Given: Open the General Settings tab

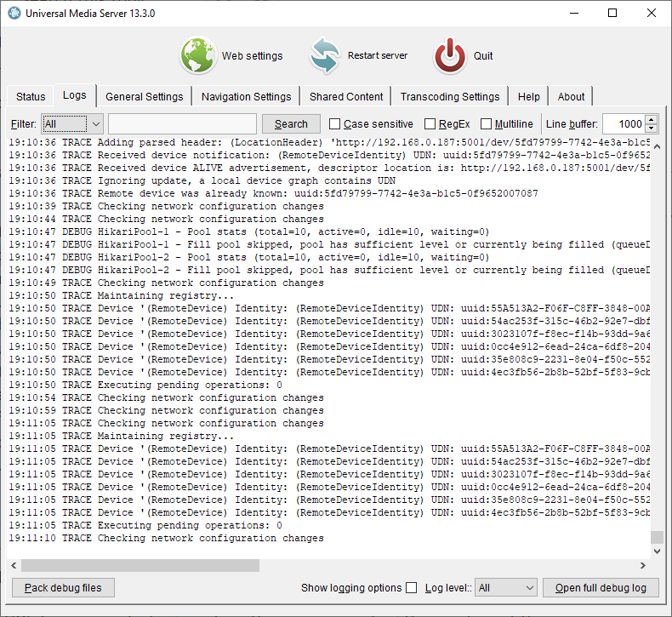Looking at the screenshot, I should coord(144,96).
